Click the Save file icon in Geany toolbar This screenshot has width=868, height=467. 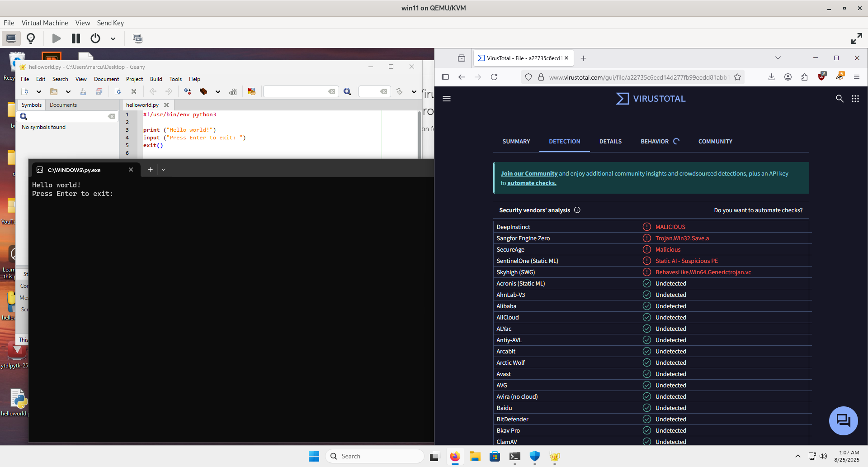tap(83, 91)
